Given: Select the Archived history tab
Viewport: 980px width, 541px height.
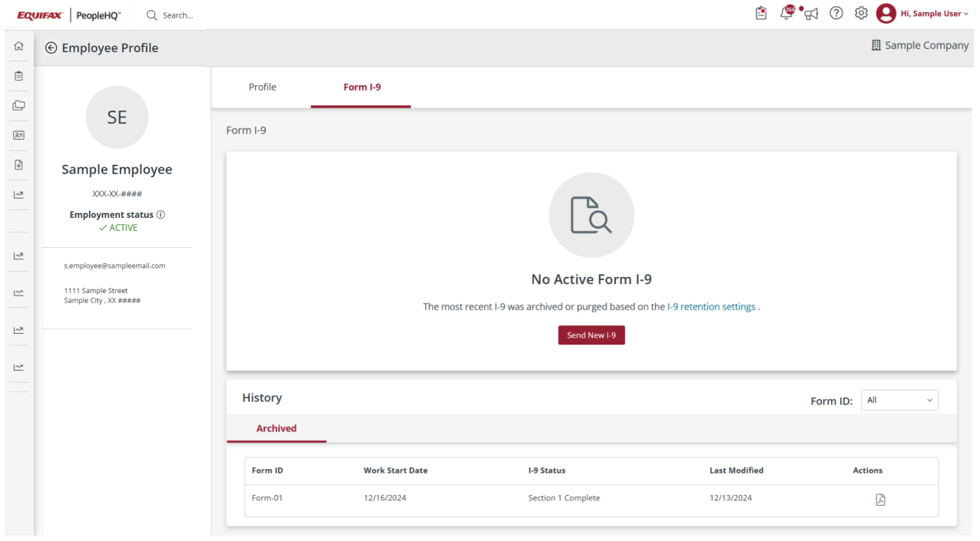Looking at the screenshot, I should tap(276, 428).
